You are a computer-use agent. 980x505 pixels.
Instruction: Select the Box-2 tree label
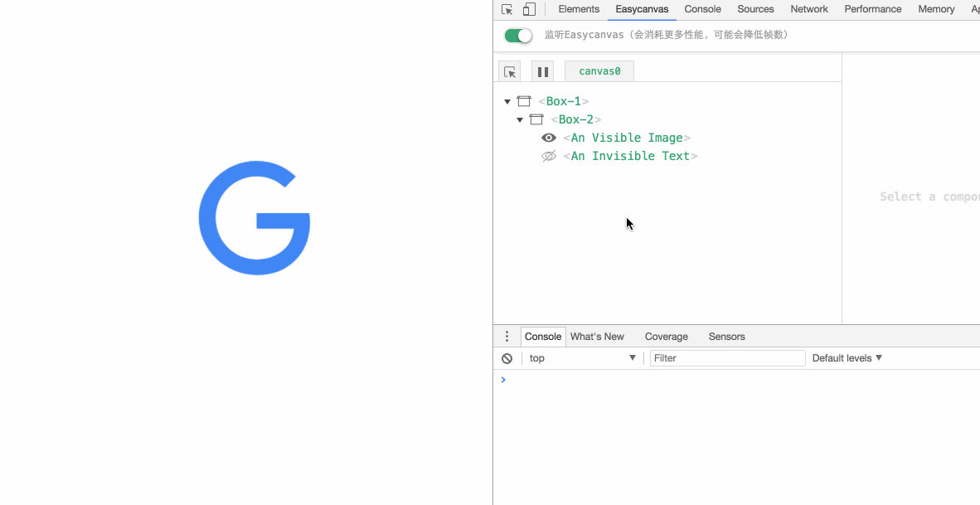576,119
